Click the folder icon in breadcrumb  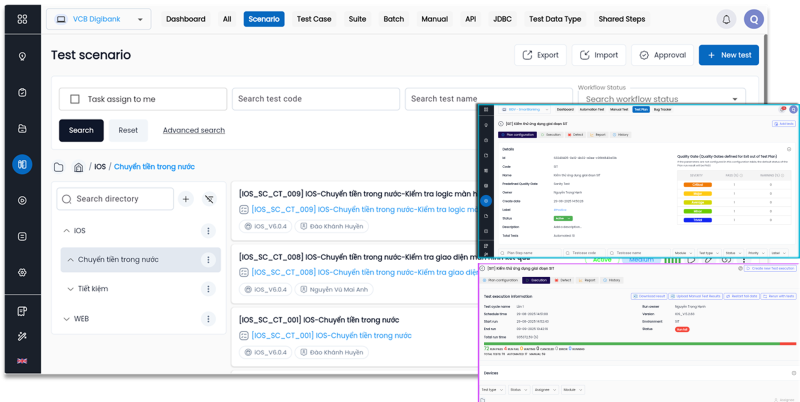[59, 167]
